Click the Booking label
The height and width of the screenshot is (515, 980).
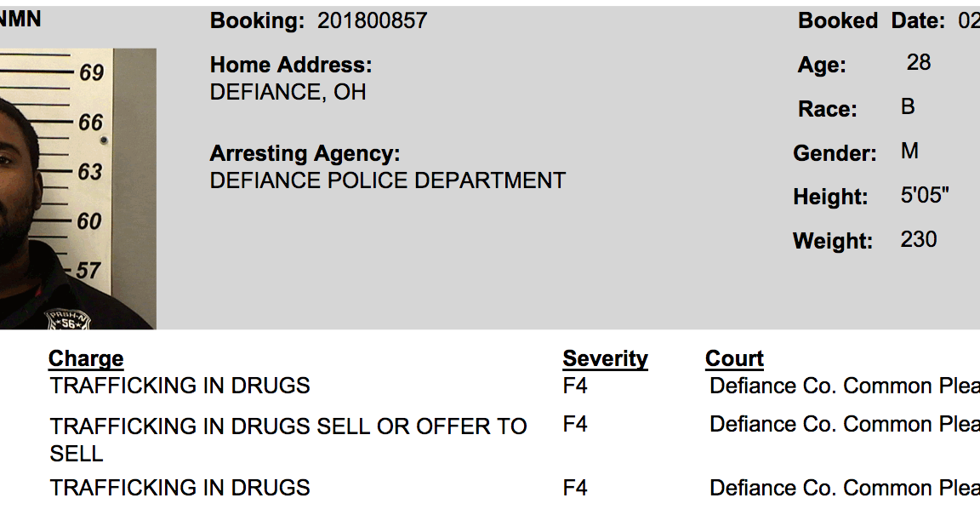tap(257, 21)
